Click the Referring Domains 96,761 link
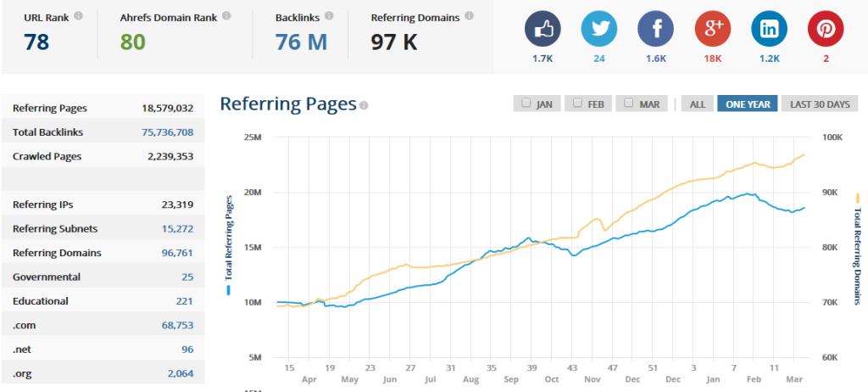The image size is (868, 392). click(x=169, y=253)
